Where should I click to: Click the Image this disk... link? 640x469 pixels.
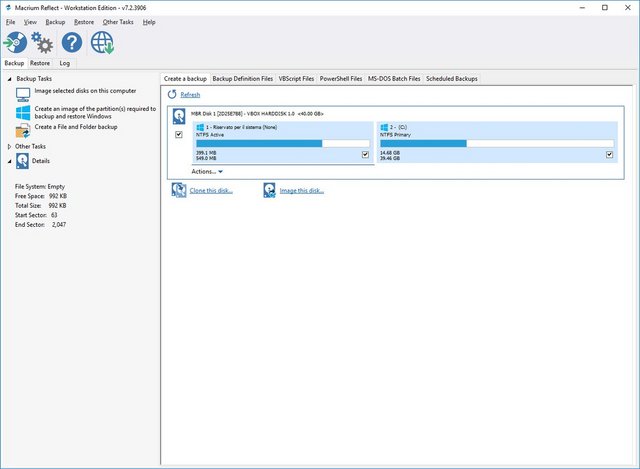(302, 191)
